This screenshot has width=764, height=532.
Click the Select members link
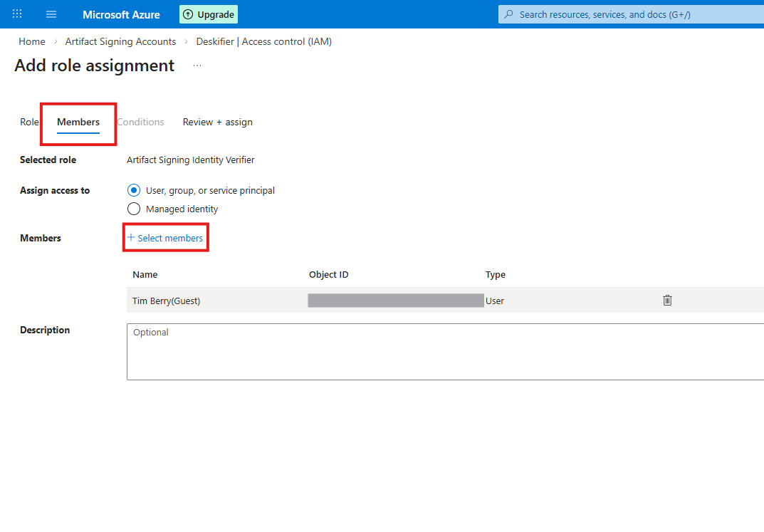point(165,238)
